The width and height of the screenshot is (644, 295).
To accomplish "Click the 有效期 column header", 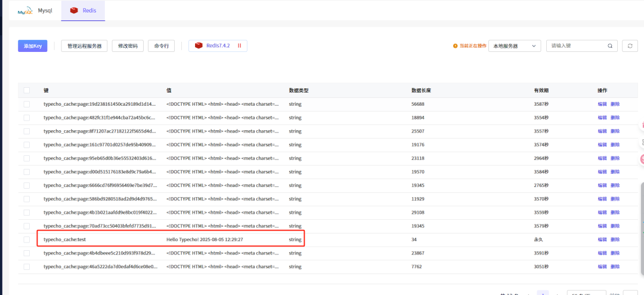I will pos(541,90).
